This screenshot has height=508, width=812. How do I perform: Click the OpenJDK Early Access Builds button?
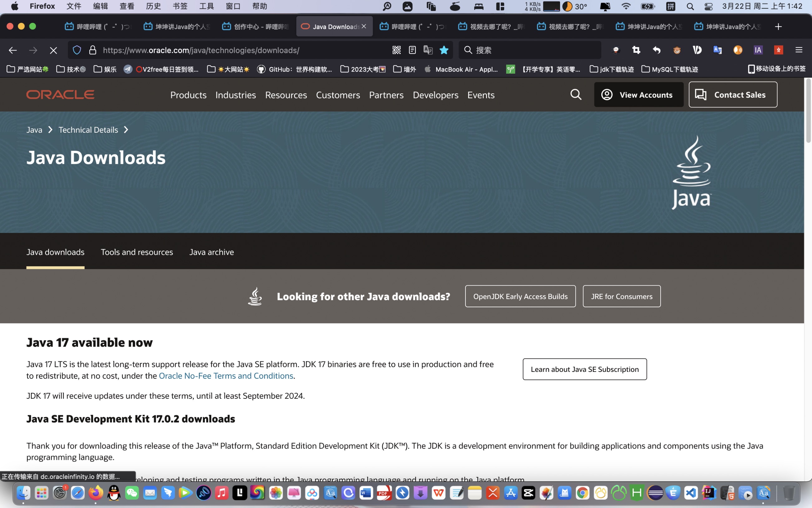pos(520,296)
